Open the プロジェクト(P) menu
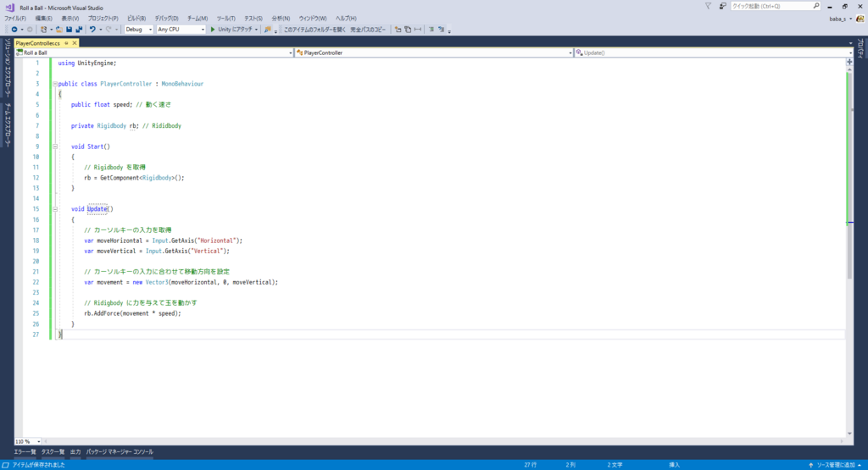The image size is (868, 470). (x=103, y=19)
